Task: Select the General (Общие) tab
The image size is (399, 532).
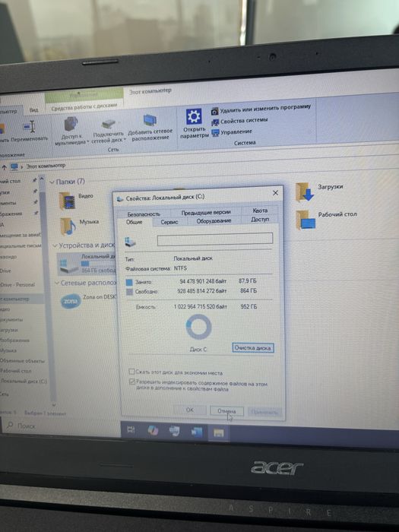Action: click(134, 222)
